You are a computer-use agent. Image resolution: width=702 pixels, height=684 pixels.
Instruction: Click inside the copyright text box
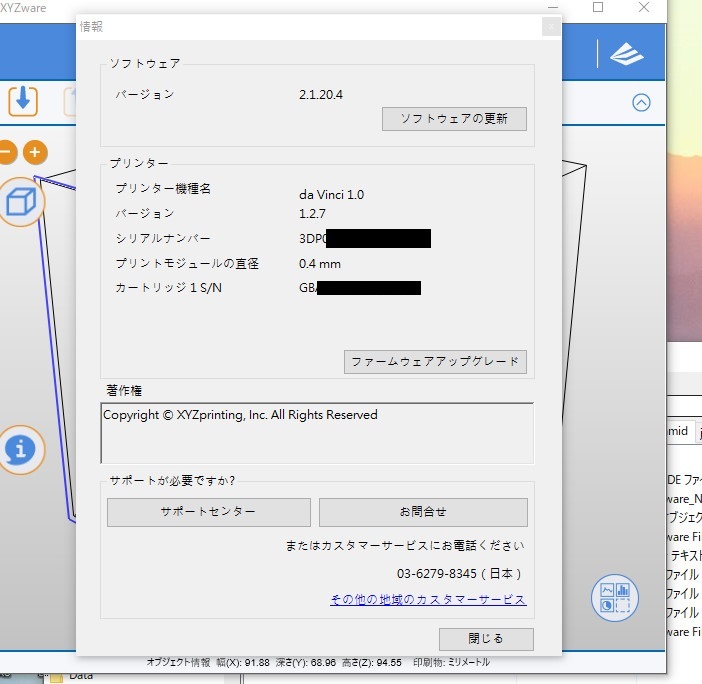click(x=317, y=432)
